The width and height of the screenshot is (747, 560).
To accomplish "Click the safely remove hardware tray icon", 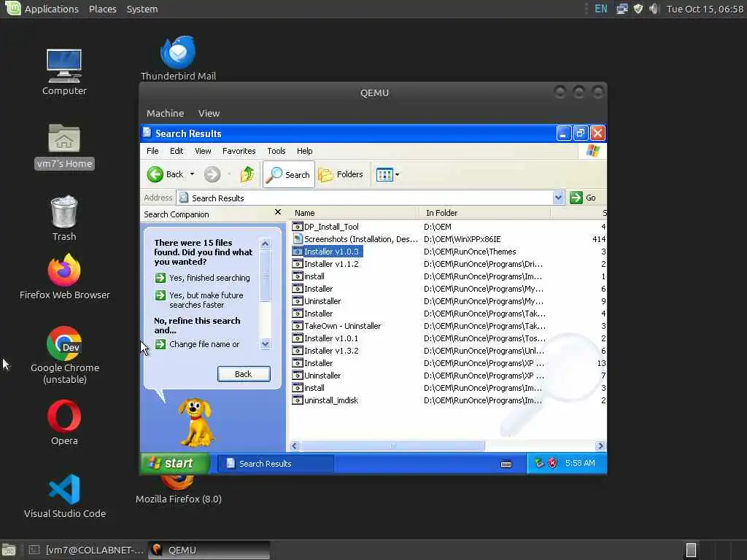I will (x=539, y=463).
